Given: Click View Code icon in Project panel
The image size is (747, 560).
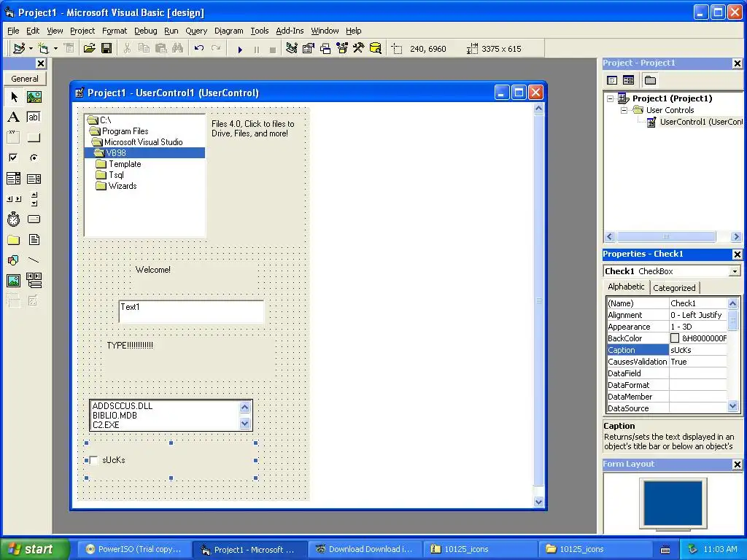Looking at the screenshot, I should click(612, 80).
